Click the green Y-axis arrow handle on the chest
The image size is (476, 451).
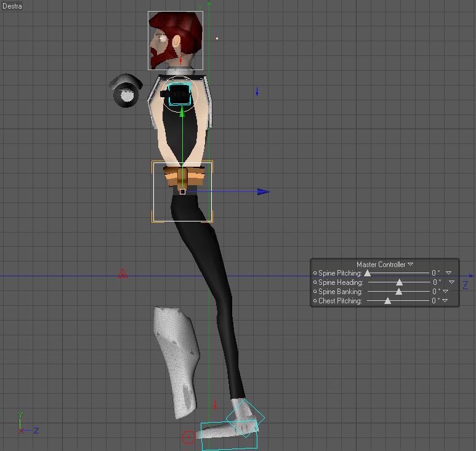pyautogui.click(x=182, y=112)
